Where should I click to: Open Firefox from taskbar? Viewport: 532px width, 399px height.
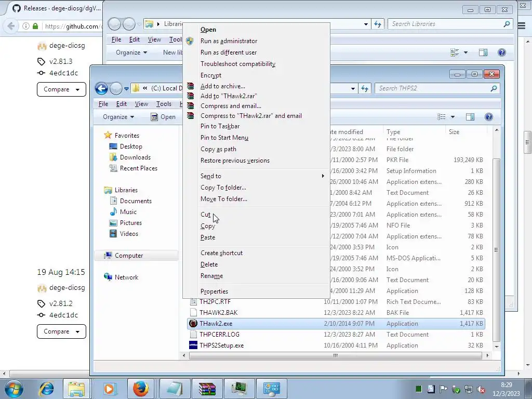click(x=140, y=389)
